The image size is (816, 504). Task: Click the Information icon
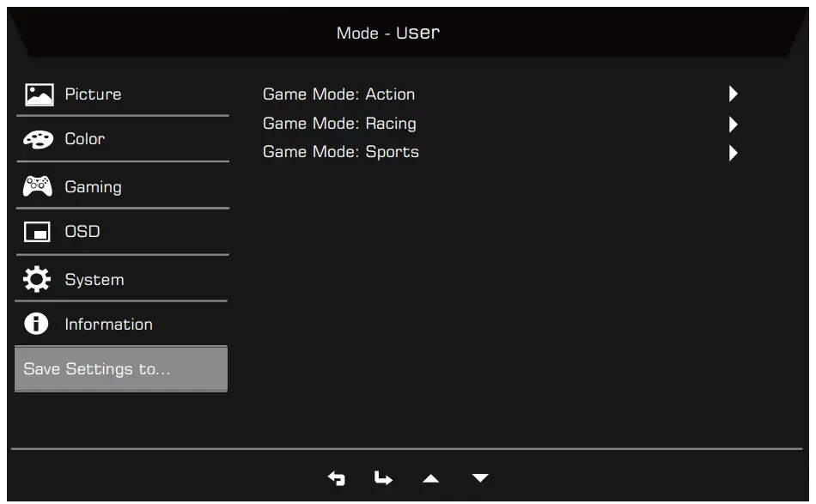point(37,324)
